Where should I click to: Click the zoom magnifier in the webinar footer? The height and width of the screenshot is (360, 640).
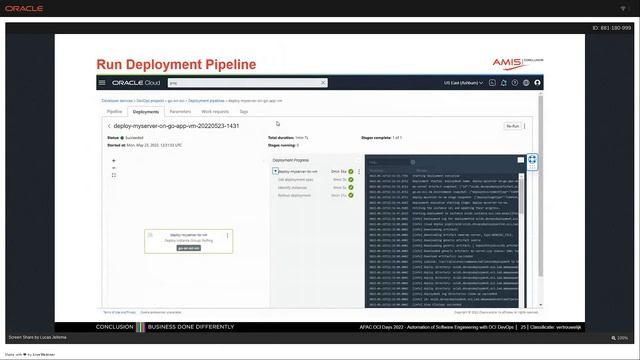click(613, 338)
